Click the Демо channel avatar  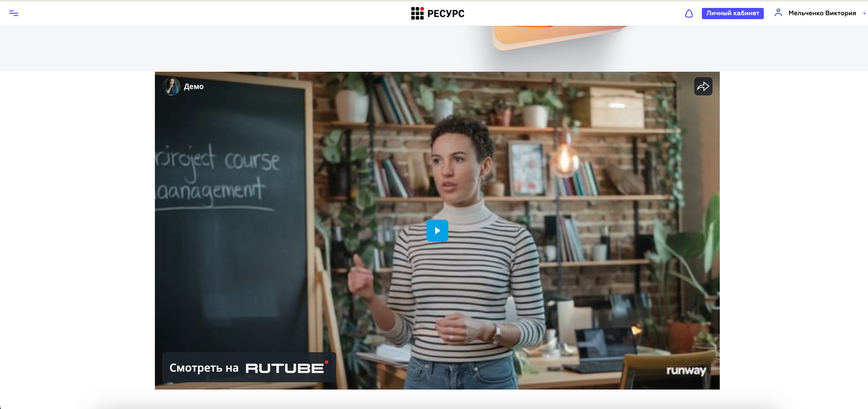click(x=171, y=86)
